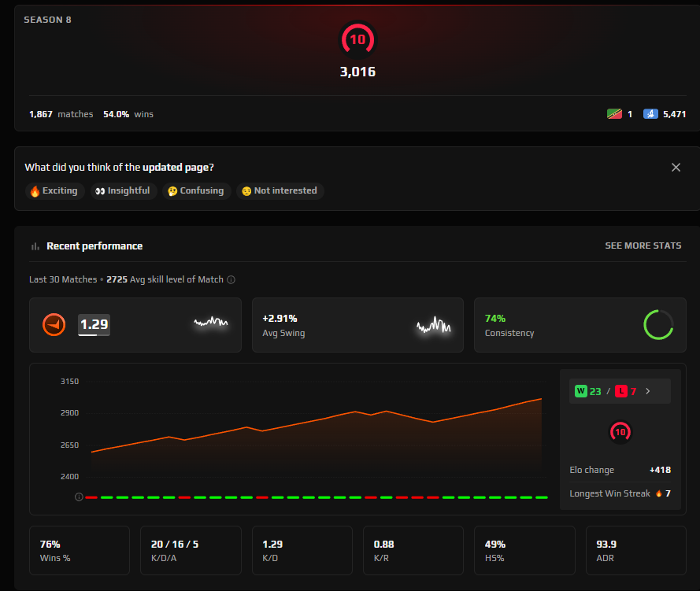
Task: Click the Elo change +418 value
Action: tap(660, 470)
